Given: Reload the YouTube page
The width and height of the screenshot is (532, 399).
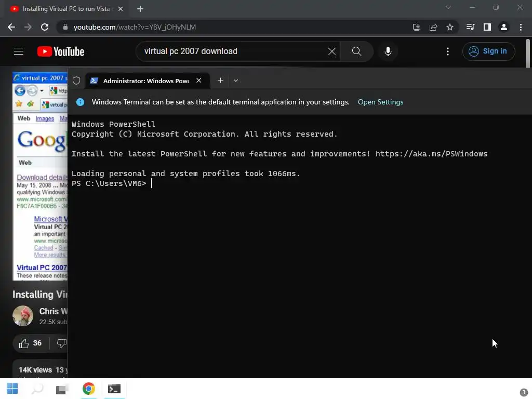Looking at the screenshot, I should (45, 27).
